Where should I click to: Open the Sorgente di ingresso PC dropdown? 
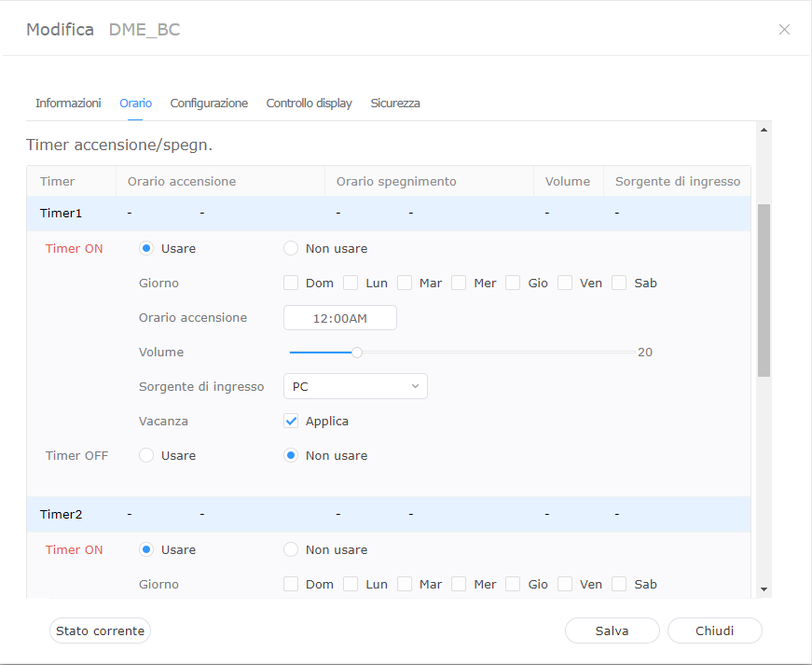click(355, 386)
